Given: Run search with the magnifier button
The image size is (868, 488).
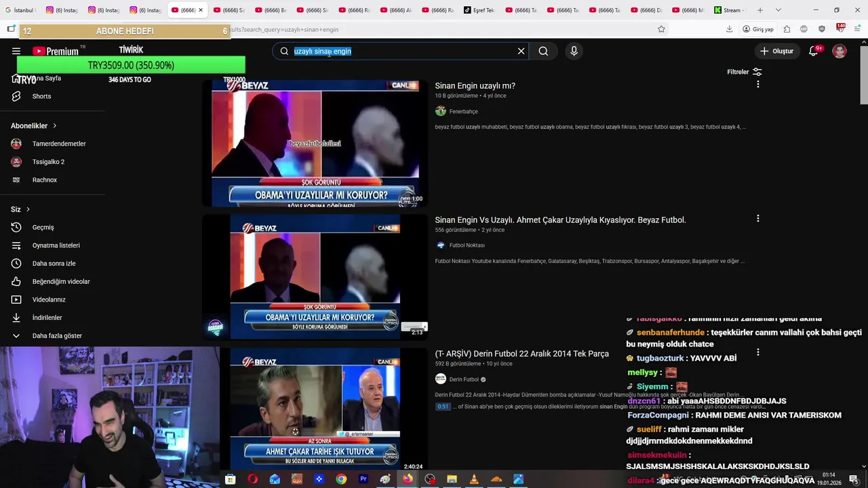Looking at the screenshot, I should click(x=543, y=51).
